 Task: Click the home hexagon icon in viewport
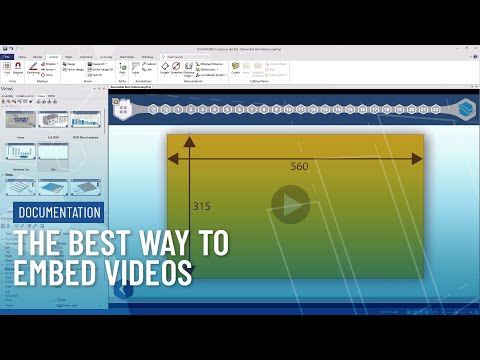point(123,109)
